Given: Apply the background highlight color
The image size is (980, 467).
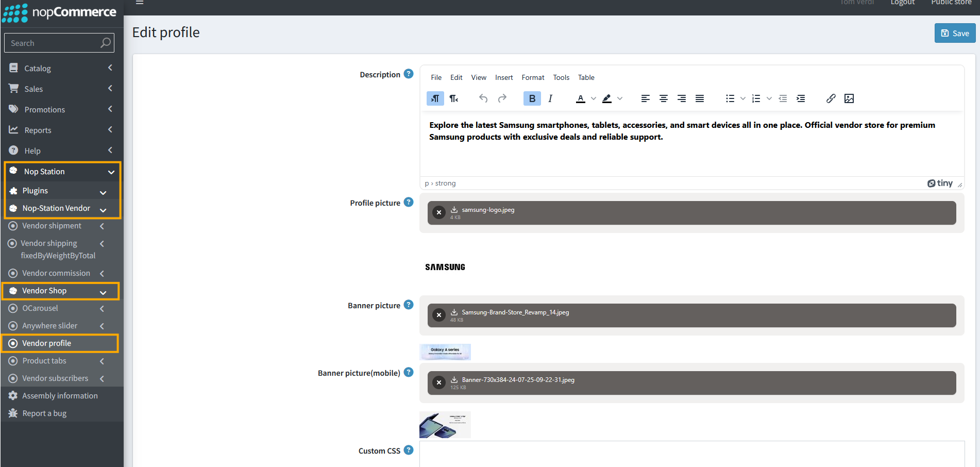Looking at the screenshot, I should (607, 98).
